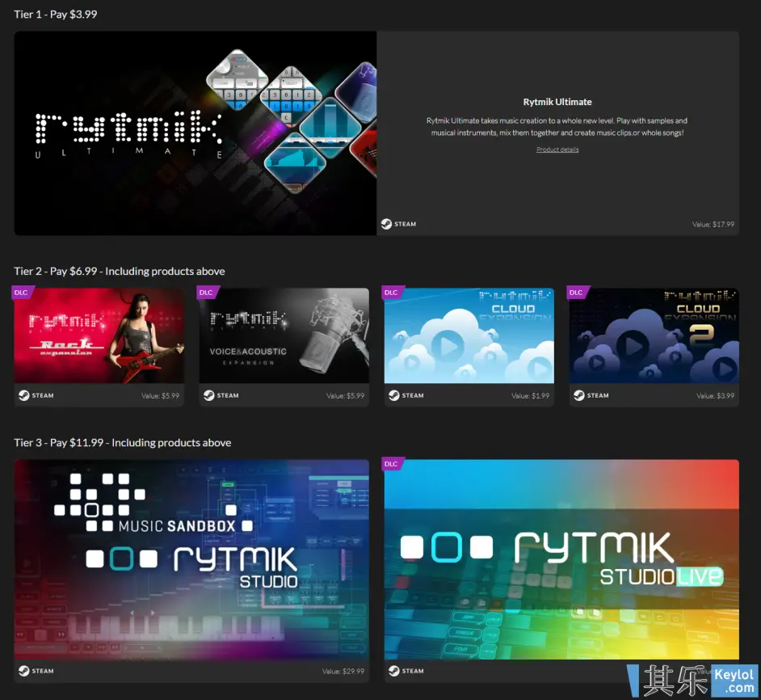Open the Rytmik Ultimate product details link

click(557, 150)
